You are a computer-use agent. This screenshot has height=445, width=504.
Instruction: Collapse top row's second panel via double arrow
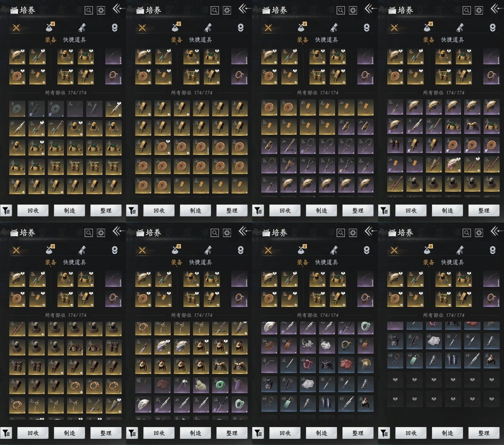click(x=245, y=9)
